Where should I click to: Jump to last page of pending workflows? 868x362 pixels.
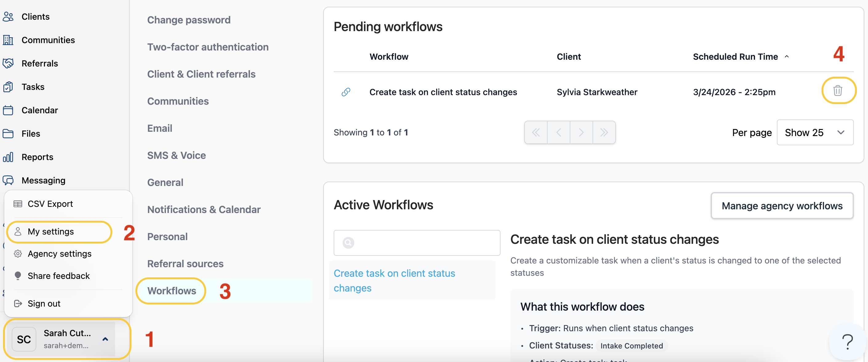coord(604,132)
